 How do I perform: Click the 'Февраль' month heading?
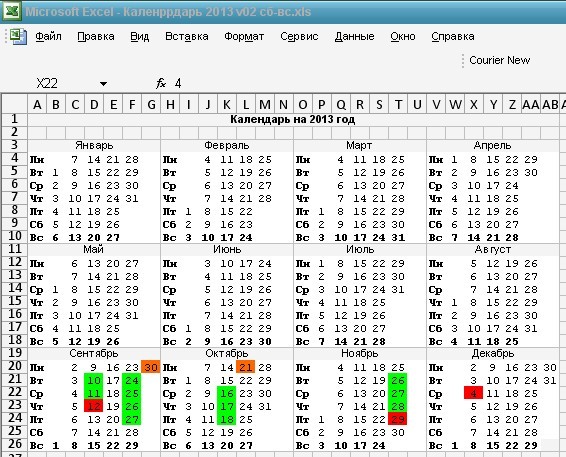(227, 145)
